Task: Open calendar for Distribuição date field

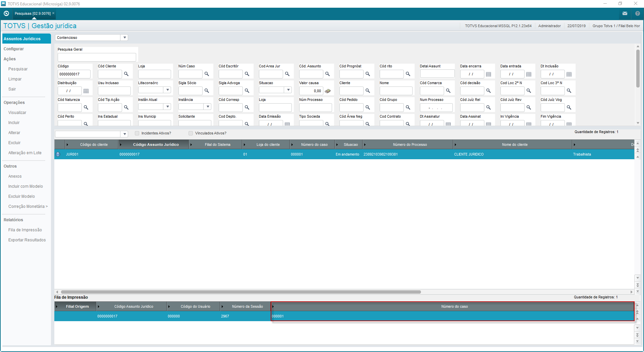Action: (86, 91)
